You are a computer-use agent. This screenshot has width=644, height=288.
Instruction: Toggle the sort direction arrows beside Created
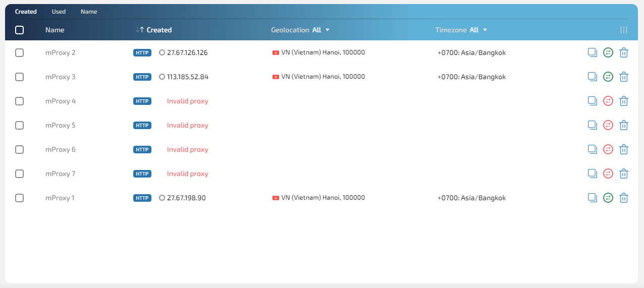coord(140,30)
